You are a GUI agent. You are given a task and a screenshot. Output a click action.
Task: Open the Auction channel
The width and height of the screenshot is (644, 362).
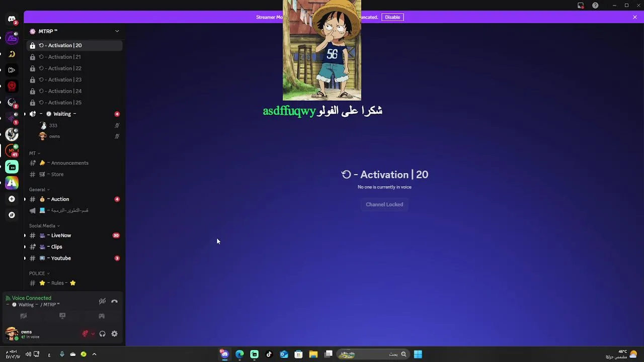74,199
